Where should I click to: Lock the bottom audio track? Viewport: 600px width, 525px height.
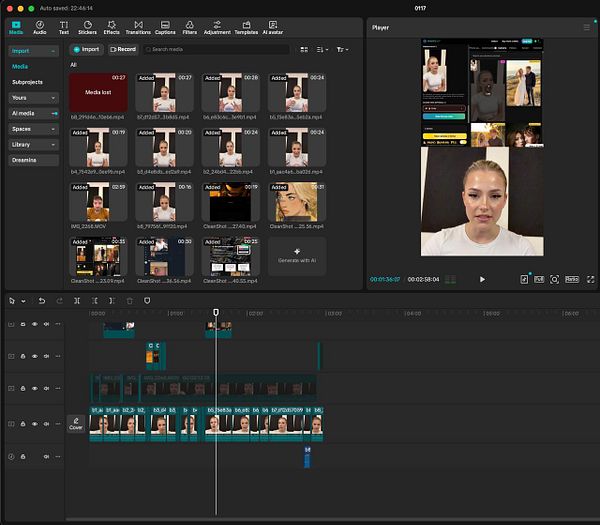click(23, 457)
